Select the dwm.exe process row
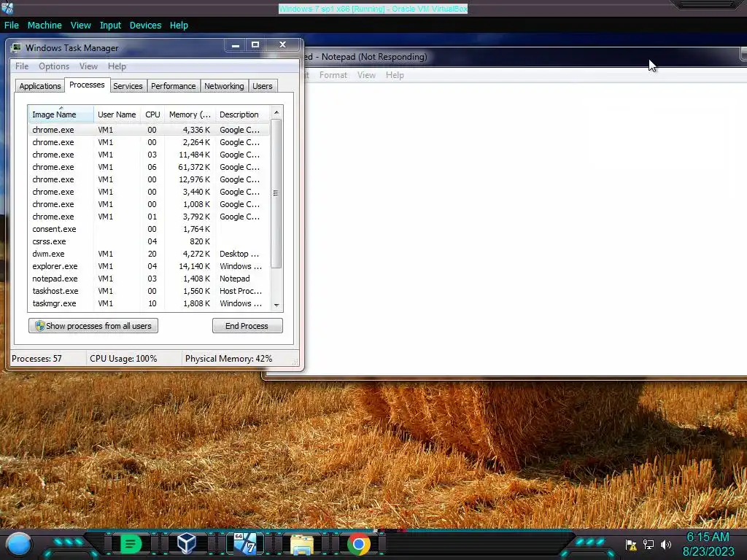Viewport: 747px width, 560px height. [149, 254]
